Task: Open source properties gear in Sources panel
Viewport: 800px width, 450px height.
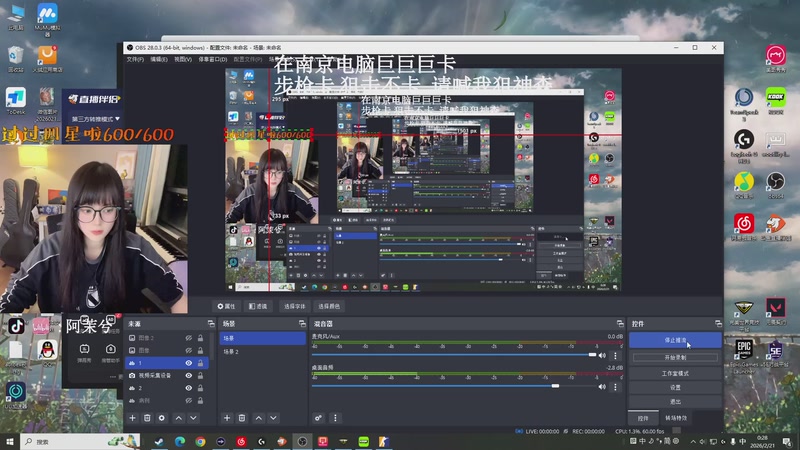Action: click(x=162, y=418)
